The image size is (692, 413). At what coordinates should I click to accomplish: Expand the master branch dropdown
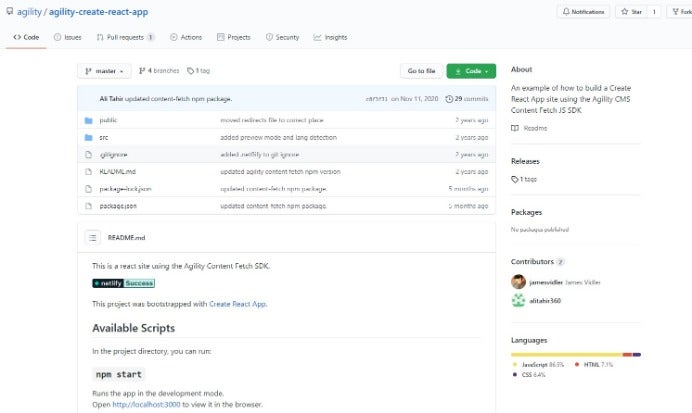coord(104,71)
